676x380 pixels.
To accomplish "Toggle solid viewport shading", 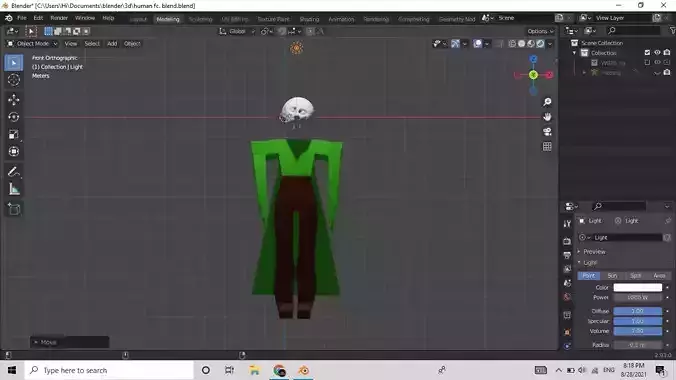I will click(x=522, y=44).
